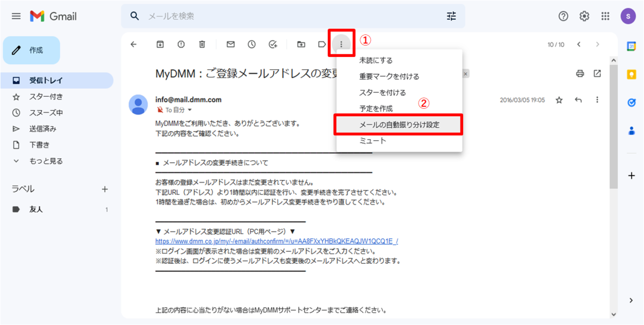Select '重要マークを付ける' menu item
The width and height of the screenshot is (644, 325).
399,77
